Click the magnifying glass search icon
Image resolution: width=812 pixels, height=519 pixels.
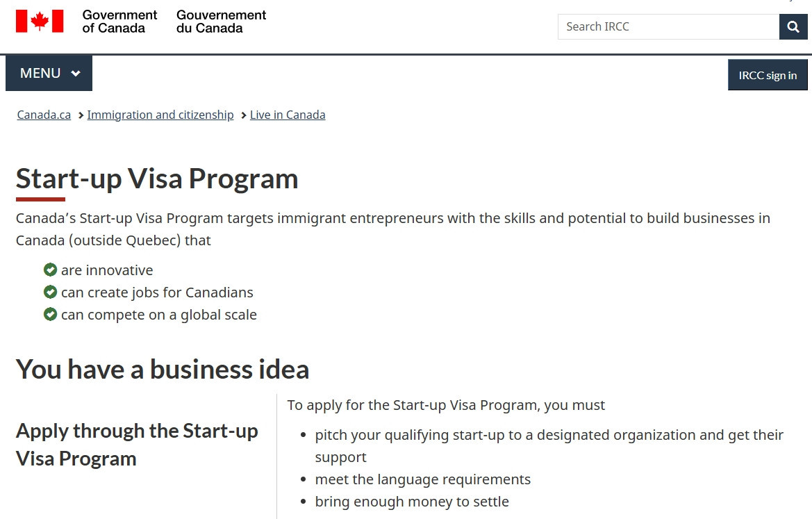point(793,26)
